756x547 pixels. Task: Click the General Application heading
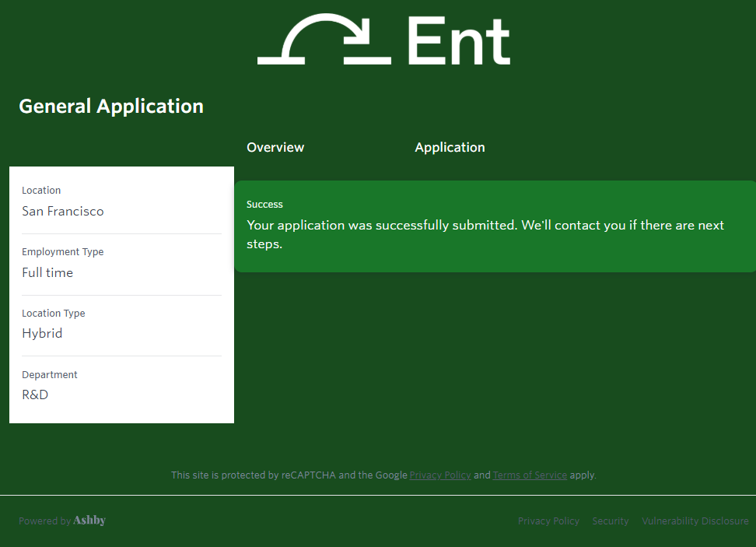tap(111, 107)
